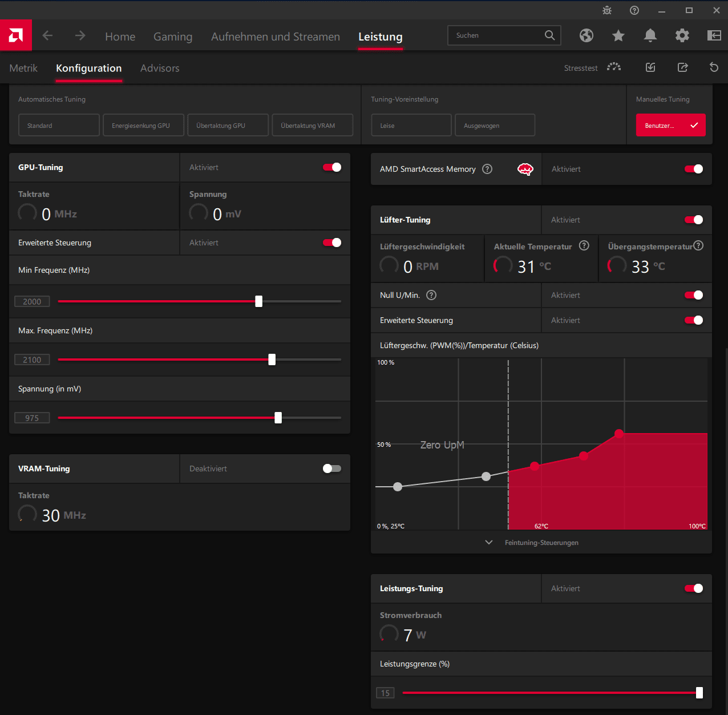Click the Leistungsgrenze slider handle
Screen dimensions: 728x715
point(699,693)
